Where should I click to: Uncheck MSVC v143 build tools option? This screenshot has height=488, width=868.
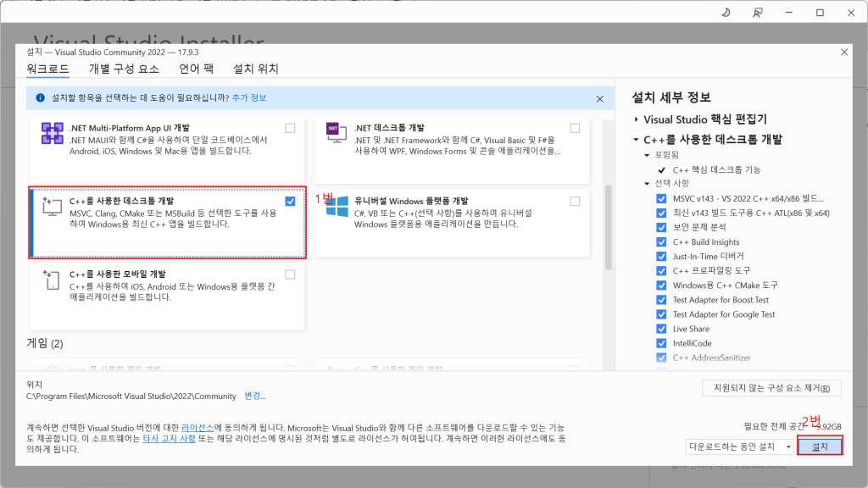[x=661, y=198]
